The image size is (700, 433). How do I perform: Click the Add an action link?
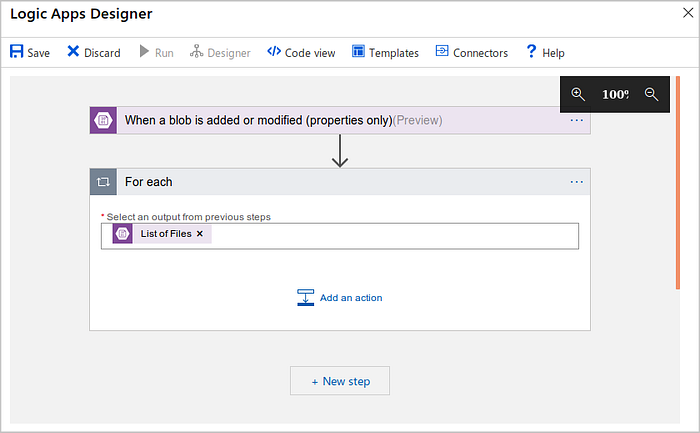[351, 298]
